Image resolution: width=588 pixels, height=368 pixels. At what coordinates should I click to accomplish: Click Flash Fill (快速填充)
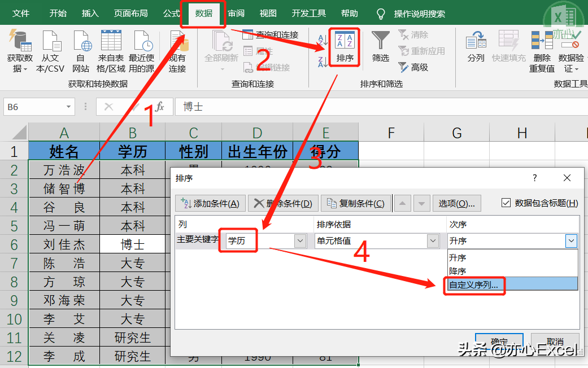[x=508, y=46]
